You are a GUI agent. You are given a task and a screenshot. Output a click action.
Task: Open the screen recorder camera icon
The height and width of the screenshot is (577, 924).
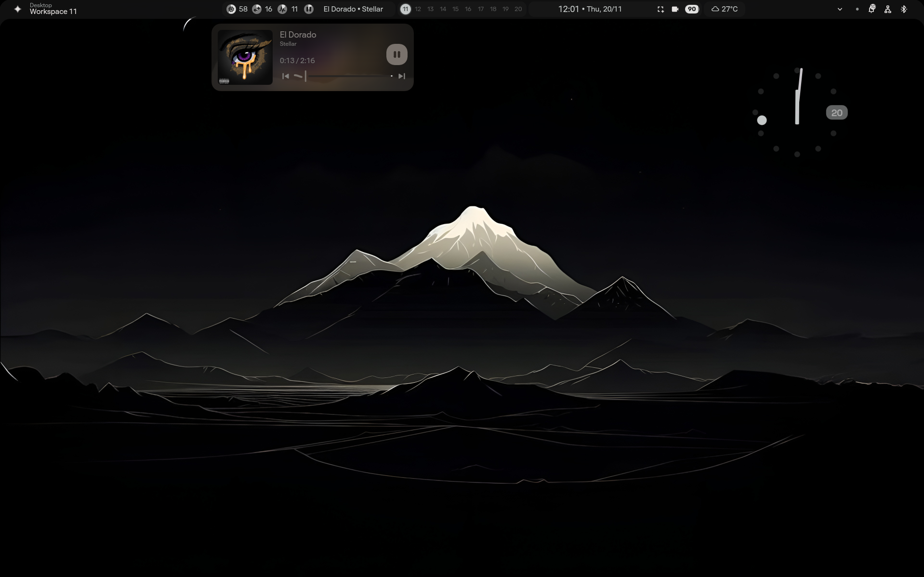point(674,9)
